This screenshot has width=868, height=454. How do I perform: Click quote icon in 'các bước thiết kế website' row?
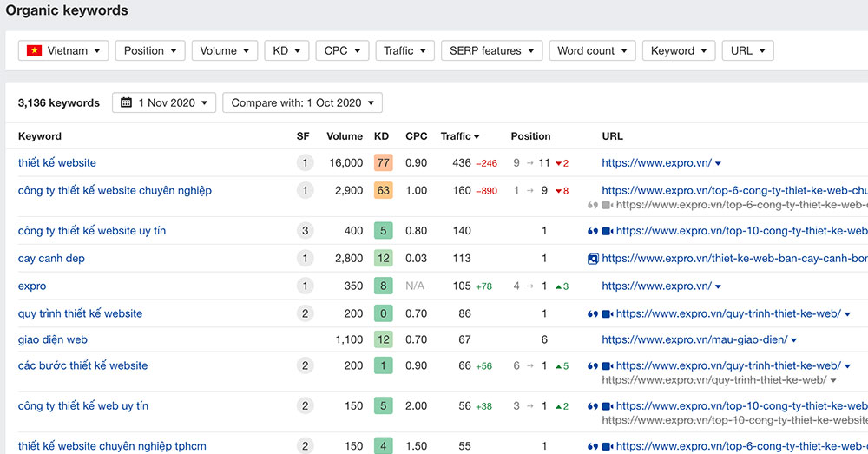592,366
